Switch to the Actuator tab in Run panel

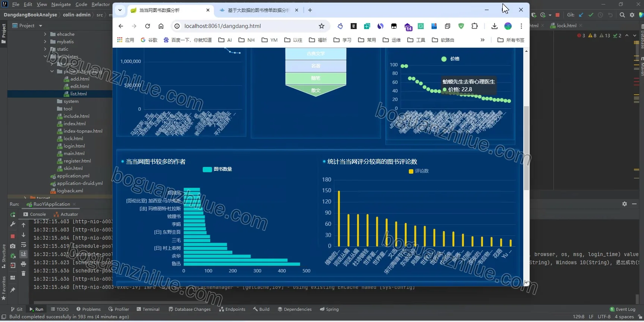coord(66,214)
